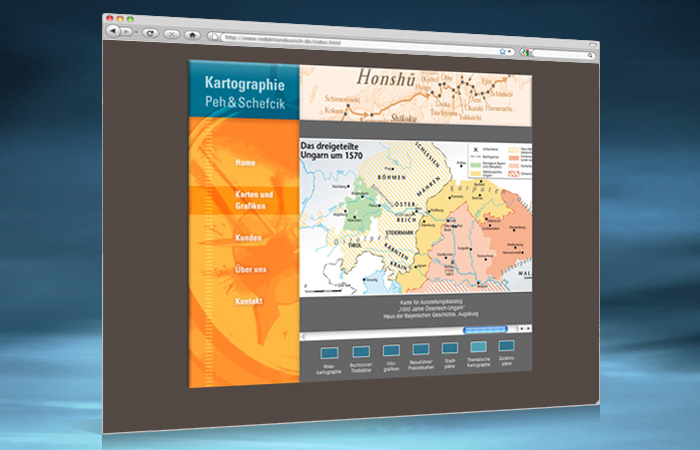Viewport: 700px width, 450px height.
Task: Reload the page with the refresh button
Action: [150, 33]
